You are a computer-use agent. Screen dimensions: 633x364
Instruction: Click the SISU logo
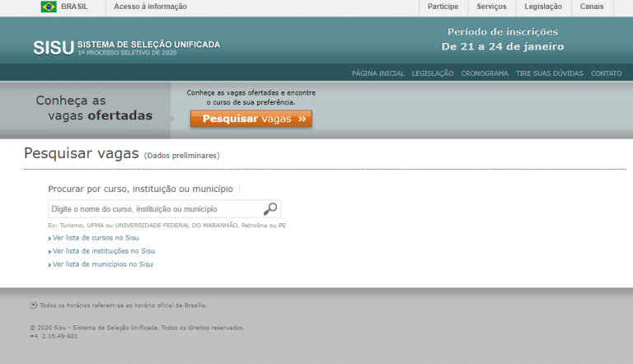tap(54, 48)
